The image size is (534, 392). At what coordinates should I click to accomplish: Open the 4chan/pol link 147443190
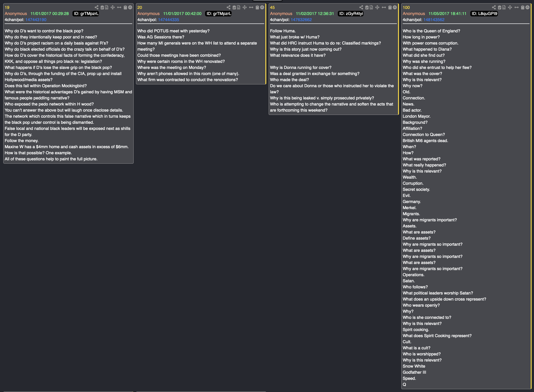click(x=36, y=20)
